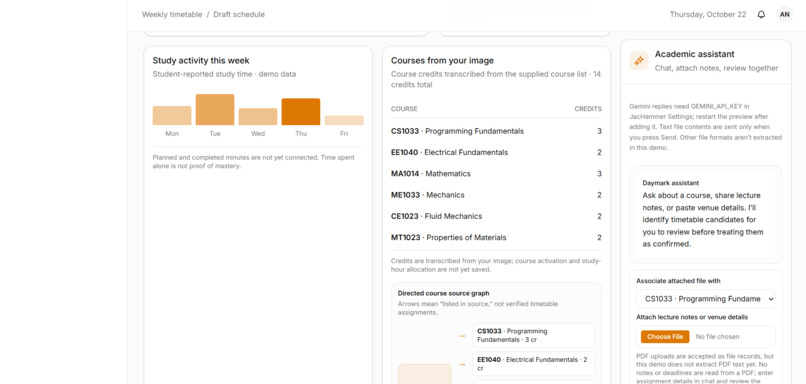The height and width of the screenshot is (384, 806).
Task: Click the Daymark assistant message bubble
Action: pyautogui.click(x=706, y=214)
